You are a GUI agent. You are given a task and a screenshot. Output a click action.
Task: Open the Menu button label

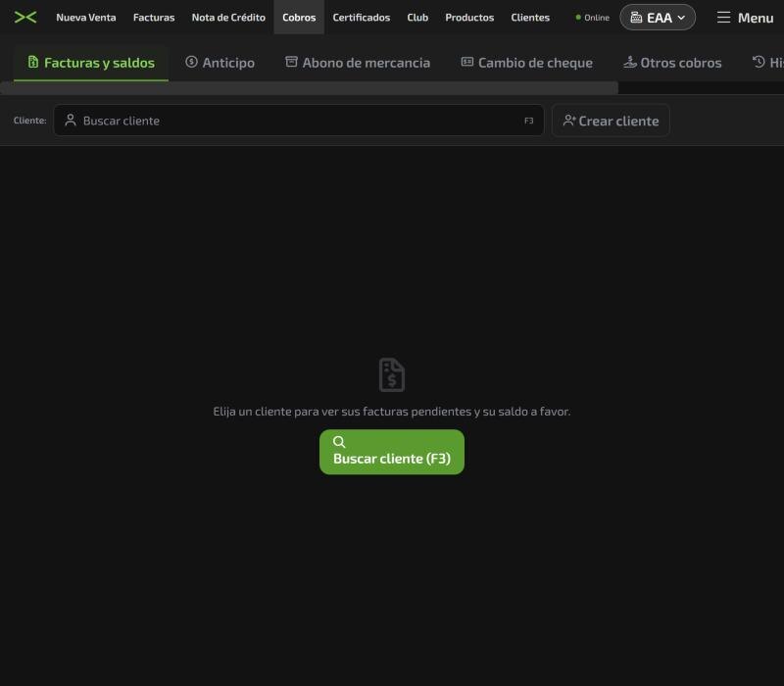756,18
